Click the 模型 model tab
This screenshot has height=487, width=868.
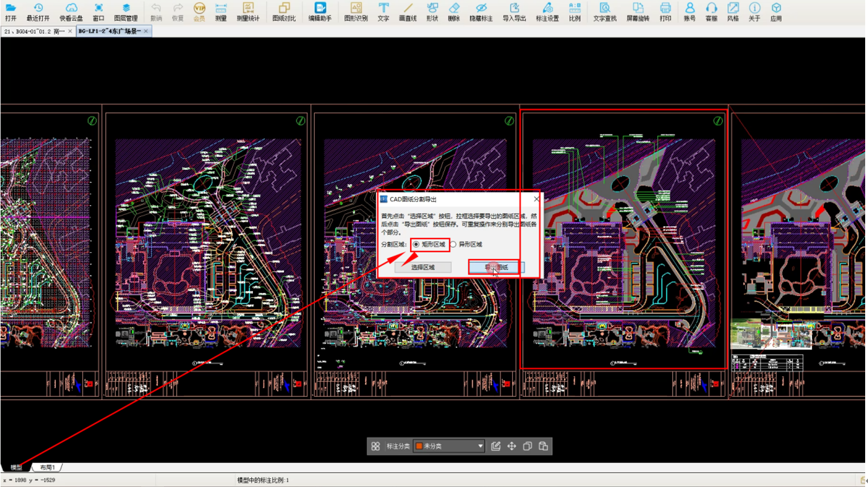click(x=16, y=467)
